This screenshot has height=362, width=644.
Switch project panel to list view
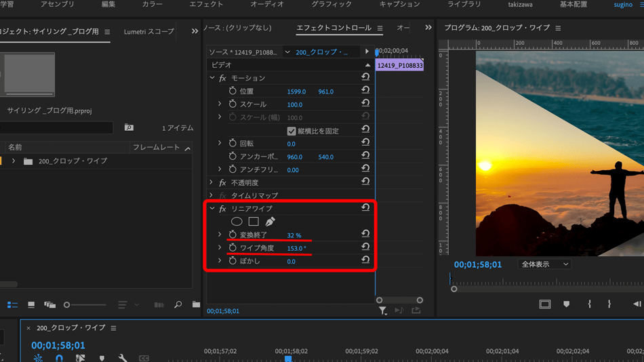pos(12,305)
